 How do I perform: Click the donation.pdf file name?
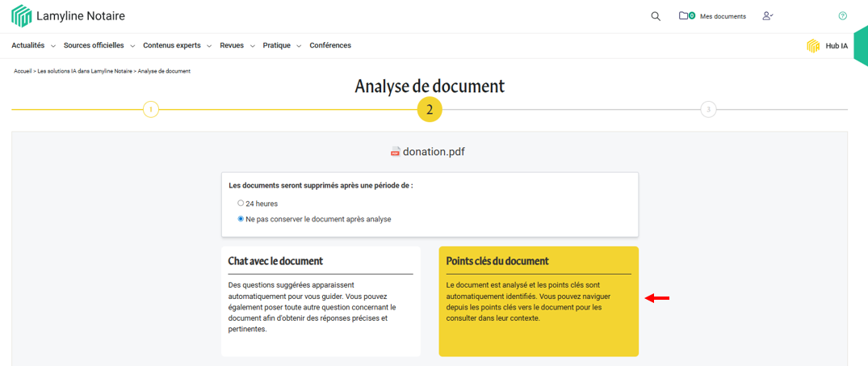434,152
